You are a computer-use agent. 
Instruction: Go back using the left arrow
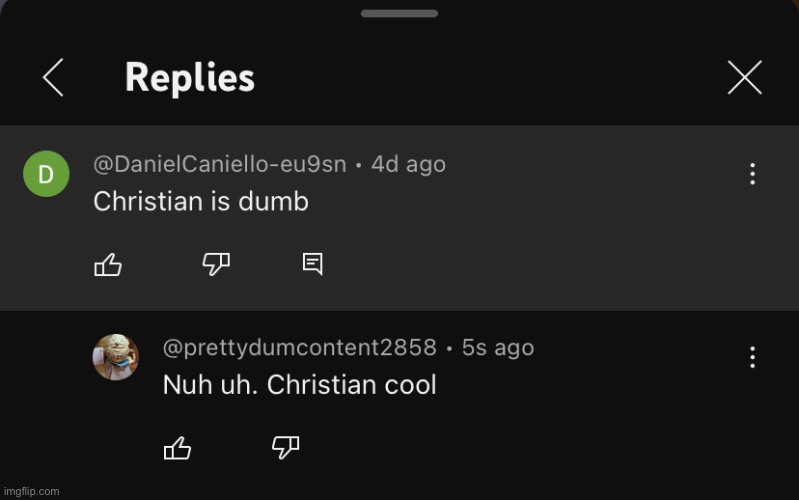pos(53,77)
